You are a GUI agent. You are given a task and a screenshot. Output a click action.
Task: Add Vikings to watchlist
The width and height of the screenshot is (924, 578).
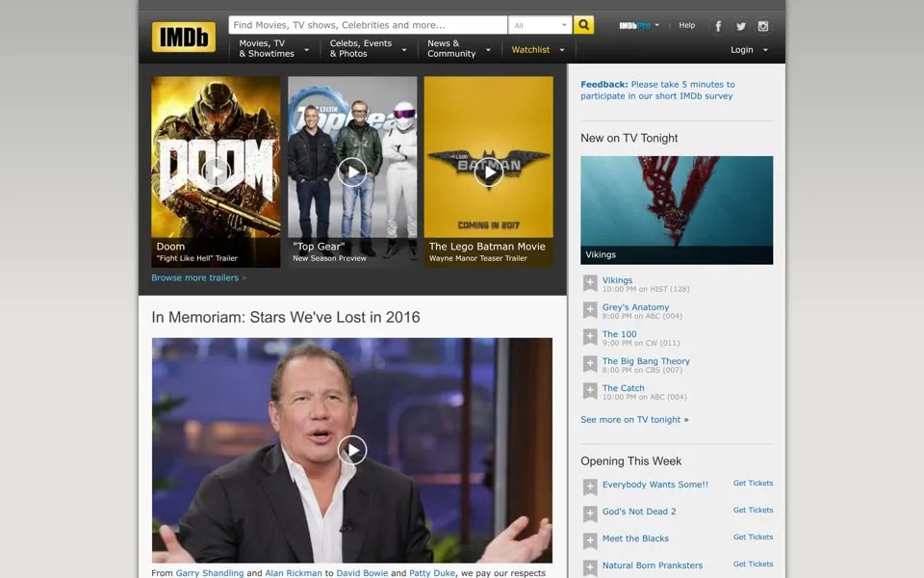pyautogui.click(x=590, y=283)
